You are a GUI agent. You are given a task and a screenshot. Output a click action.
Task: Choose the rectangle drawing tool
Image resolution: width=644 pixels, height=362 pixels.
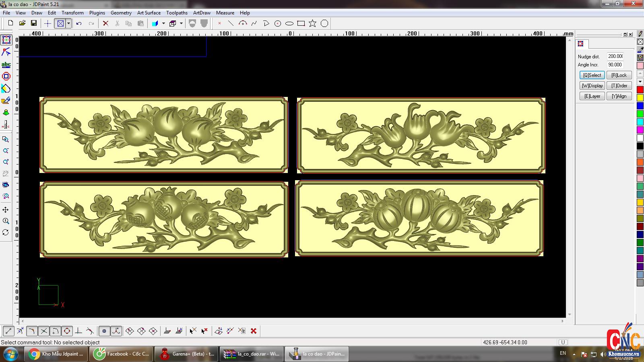point(301,23)
